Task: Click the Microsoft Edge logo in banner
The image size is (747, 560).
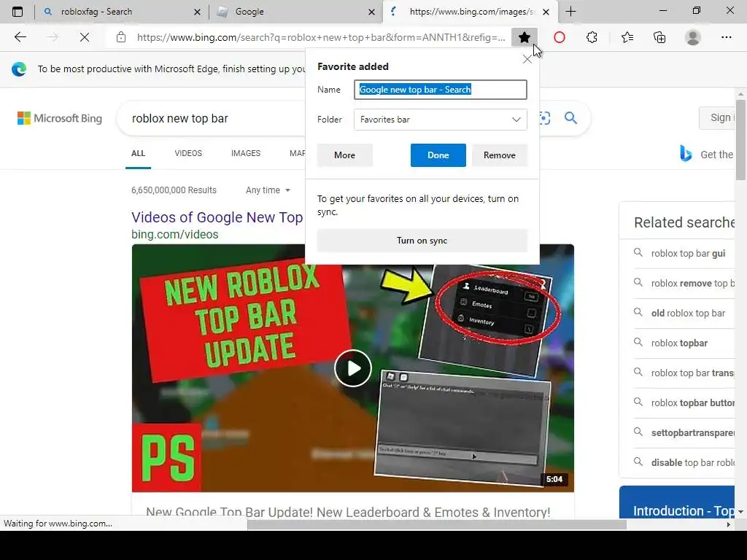Action: point(19,69)
